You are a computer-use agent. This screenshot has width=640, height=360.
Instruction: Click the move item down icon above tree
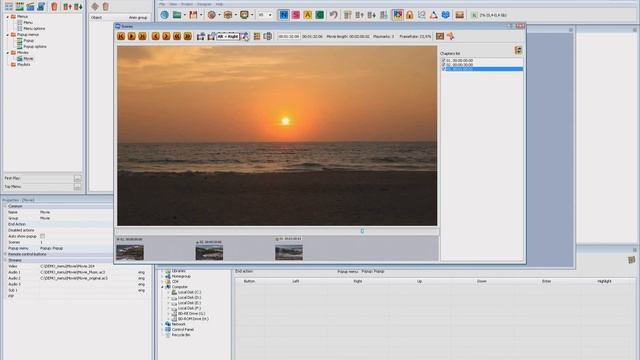78,6
